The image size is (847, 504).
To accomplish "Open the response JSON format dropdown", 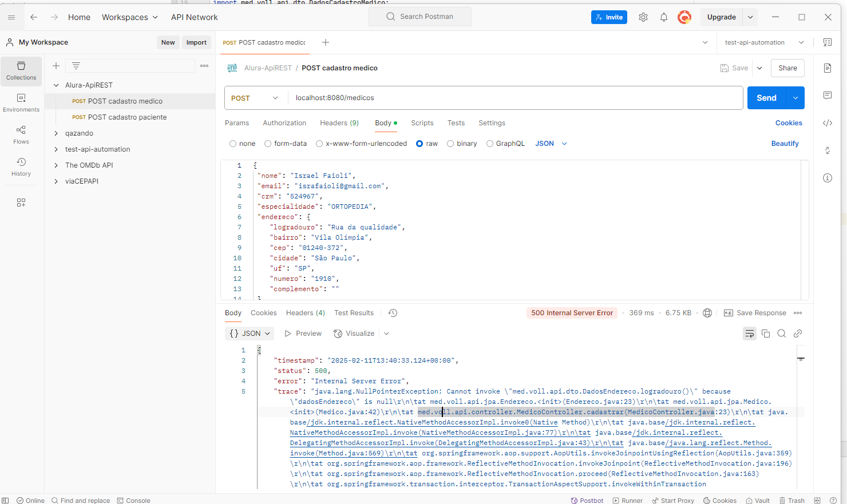I will click(250, 334).
